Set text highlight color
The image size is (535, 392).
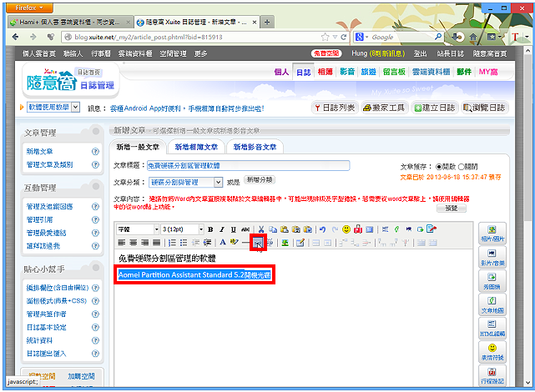234,243
